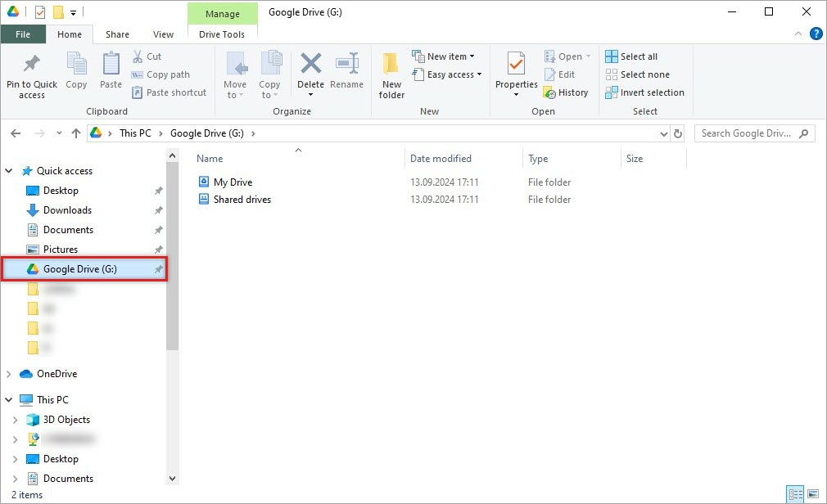Open the File tab

23,34
